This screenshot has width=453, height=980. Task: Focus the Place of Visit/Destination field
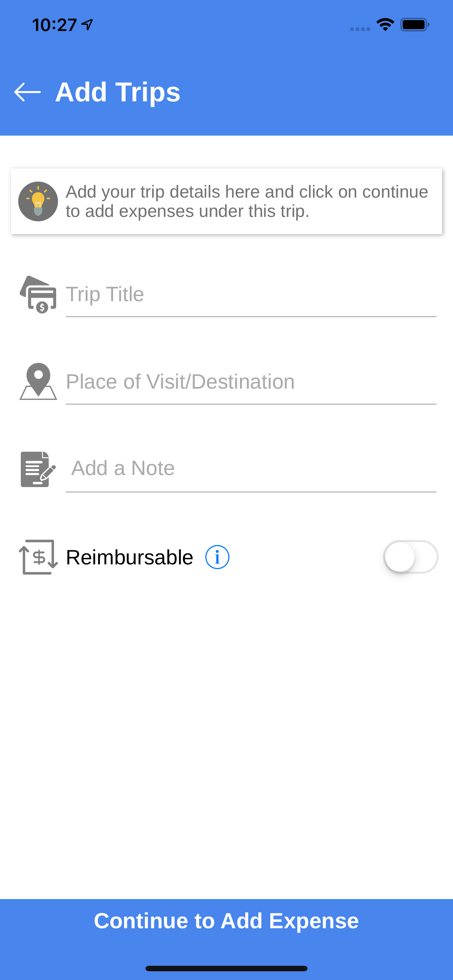click(251, 382)
